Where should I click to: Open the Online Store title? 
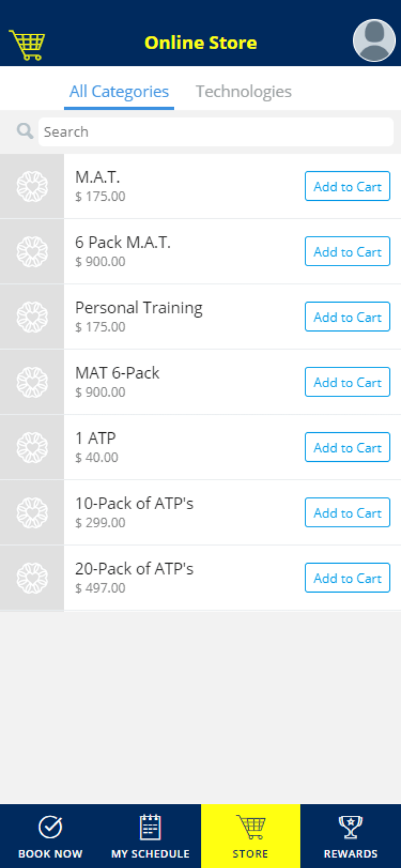coord(200,42)
